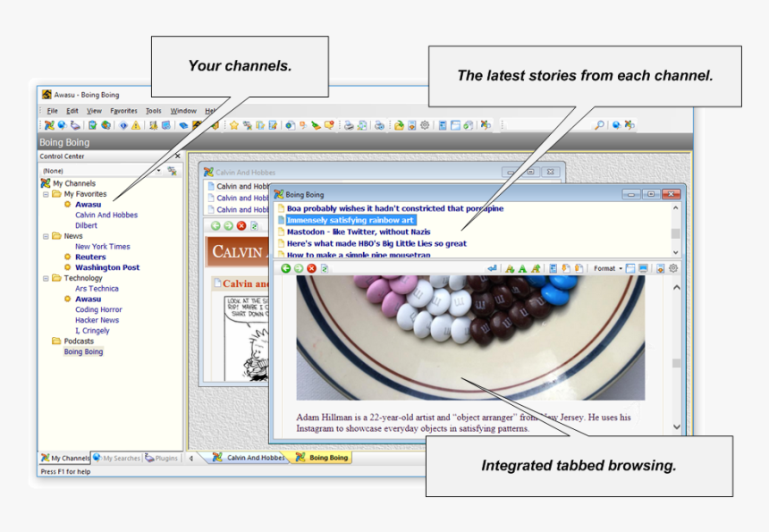The height and width of the screenshot is (532, 769).
Task: Select the Boing Boing document tab
Action: point(322,458)
